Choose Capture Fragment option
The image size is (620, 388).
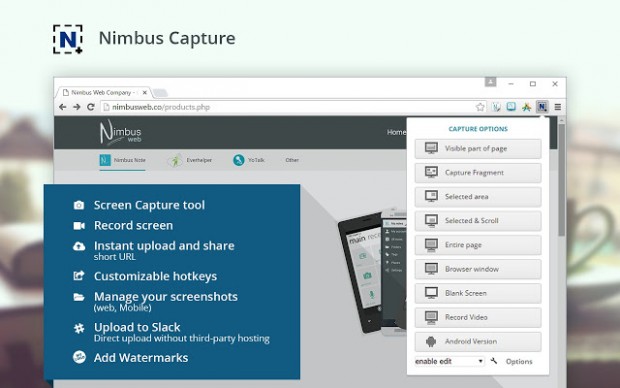[478, 173]
